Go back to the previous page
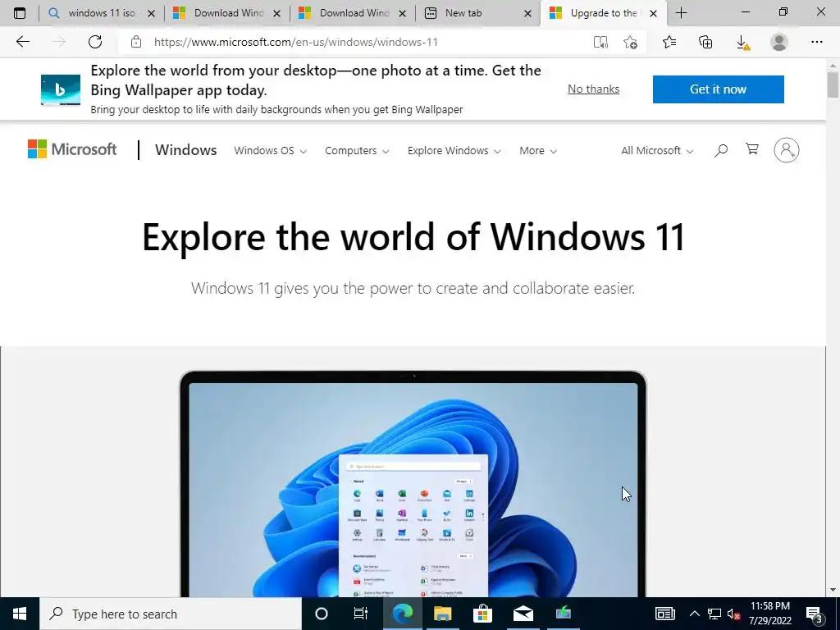The width and height of the screenshot is (840, 630). 22,42
